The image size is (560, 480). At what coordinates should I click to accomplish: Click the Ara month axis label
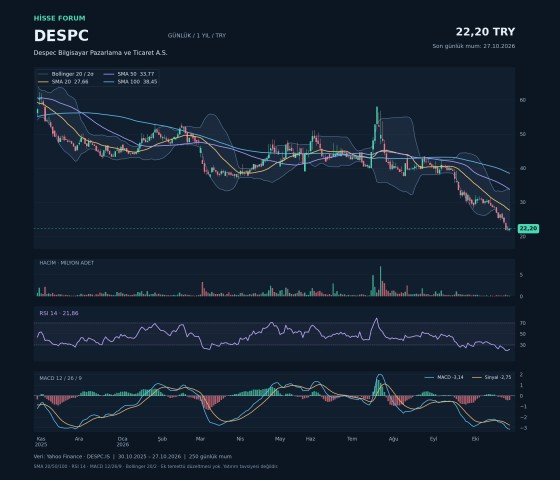click(x=79, y=439)
